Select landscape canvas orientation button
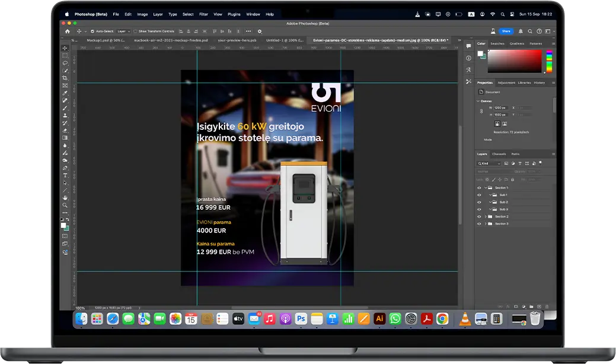The image size is (616, 364). click(505, 124)
